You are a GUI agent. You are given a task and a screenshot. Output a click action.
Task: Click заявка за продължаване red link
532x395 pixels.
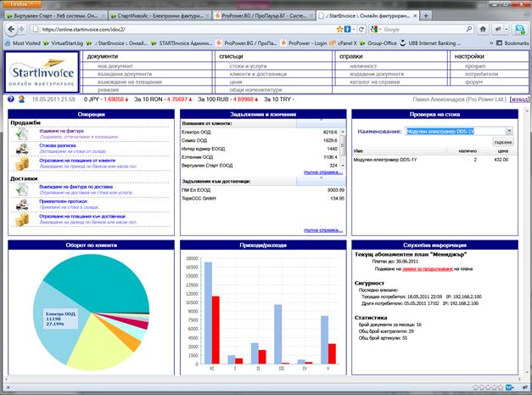pos(428,268)
